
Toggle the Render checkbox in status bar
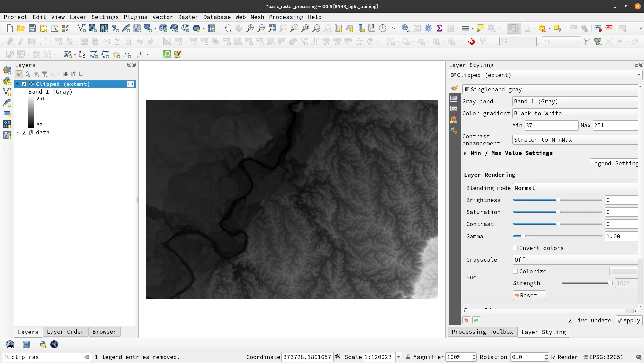click(x=554, y=357)
